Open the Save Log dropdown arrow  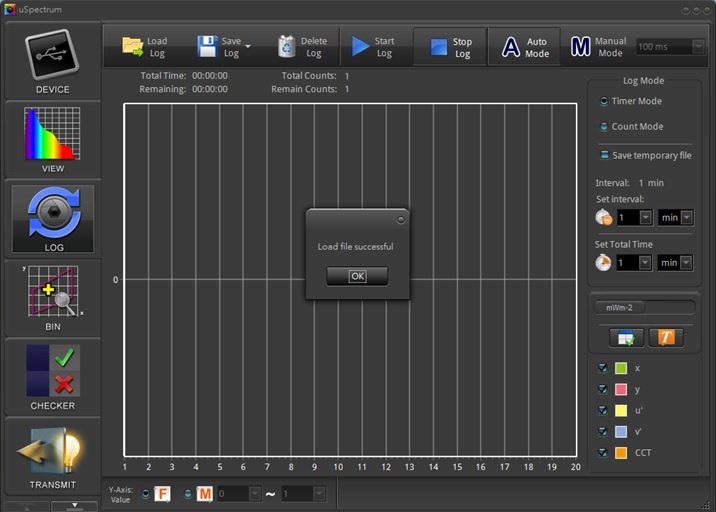point(248,47)
